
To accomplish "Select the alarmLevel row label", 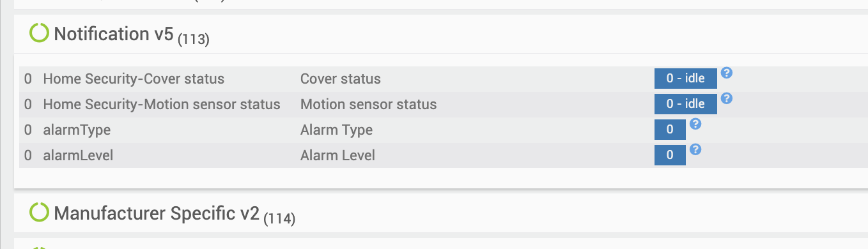I will (78, 155).
